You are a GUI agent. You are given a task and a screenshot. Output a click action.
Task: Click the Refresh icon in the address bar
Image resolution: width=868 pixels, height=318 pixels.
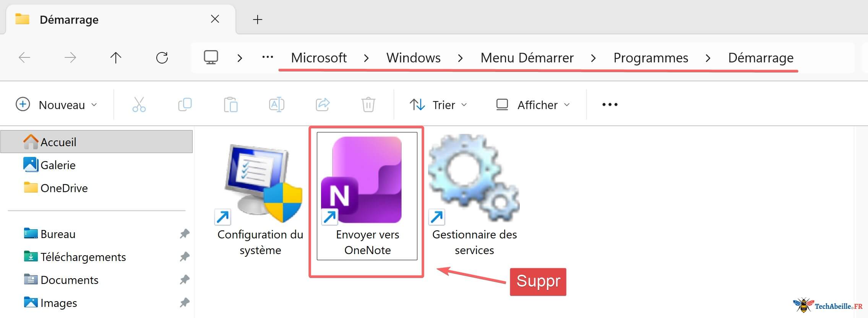coord(162,58)
